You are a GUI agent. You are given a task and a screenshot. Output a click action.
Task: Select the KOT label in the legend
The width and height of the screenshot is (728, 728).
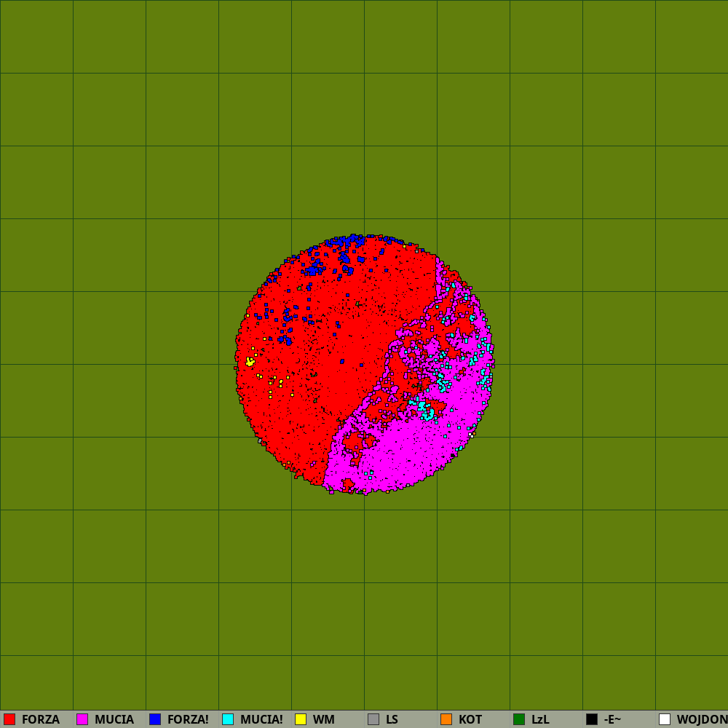pos(470,720)
